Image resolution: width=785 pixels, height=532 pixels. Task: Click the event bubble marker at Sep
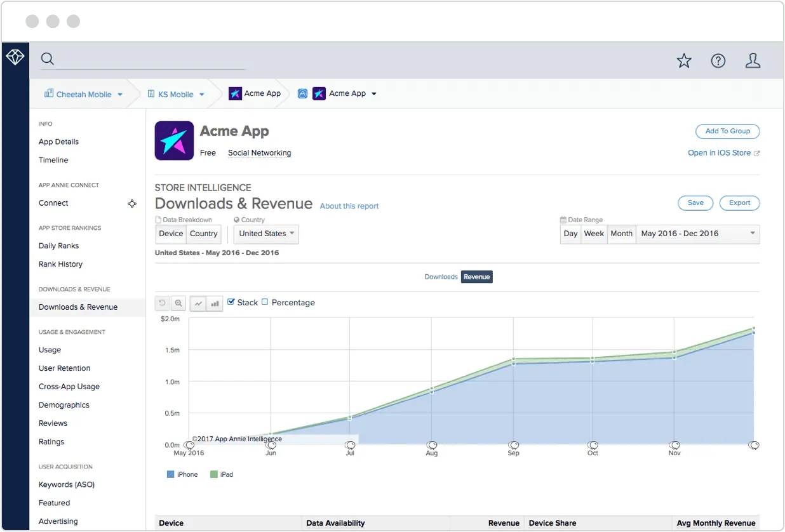click(x=514, y=445)
